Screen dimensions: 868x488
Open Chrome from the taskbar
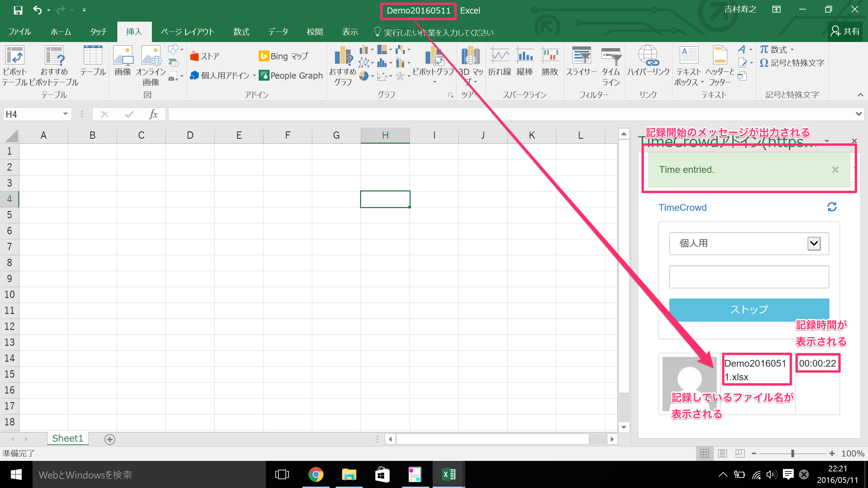point(316,474)
